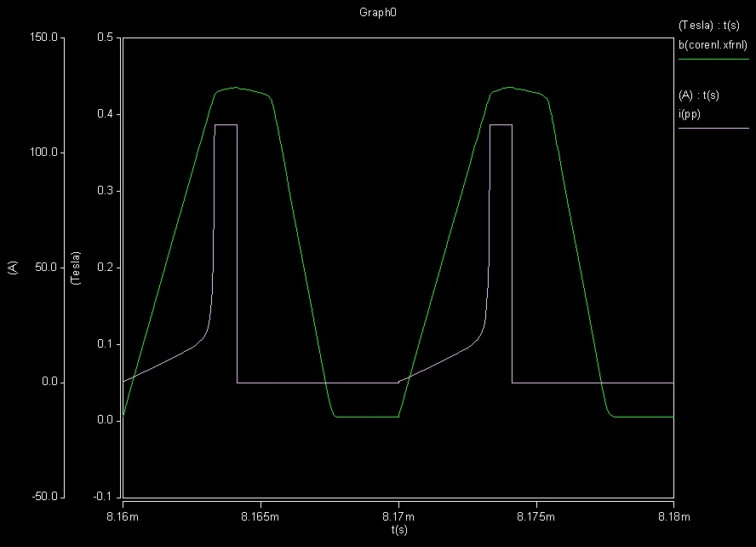The height and width of the screenshot is (547, 756).
Task: Click the 8.17m x-axis tick label
Action: (398, 517)
